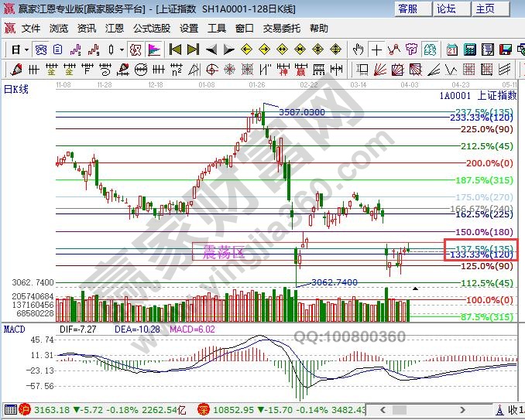The height and width of the screenshot is (420, 525).
Task: Click the 论坛 button
Action: (x=446, y=9)
